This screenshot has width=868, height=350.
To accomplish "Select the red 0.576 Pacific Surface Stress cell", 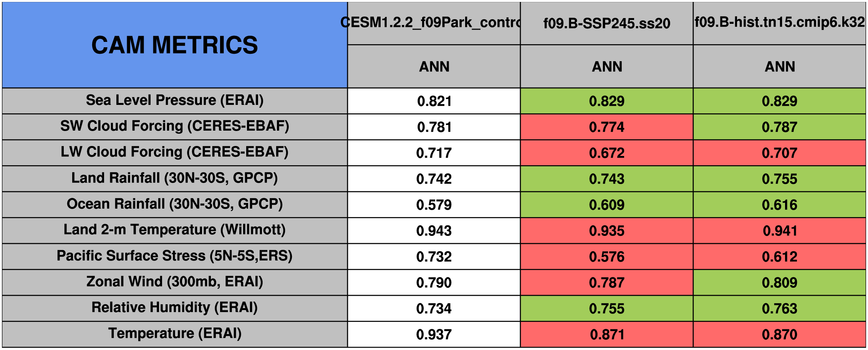I will [x=607, y=257].
